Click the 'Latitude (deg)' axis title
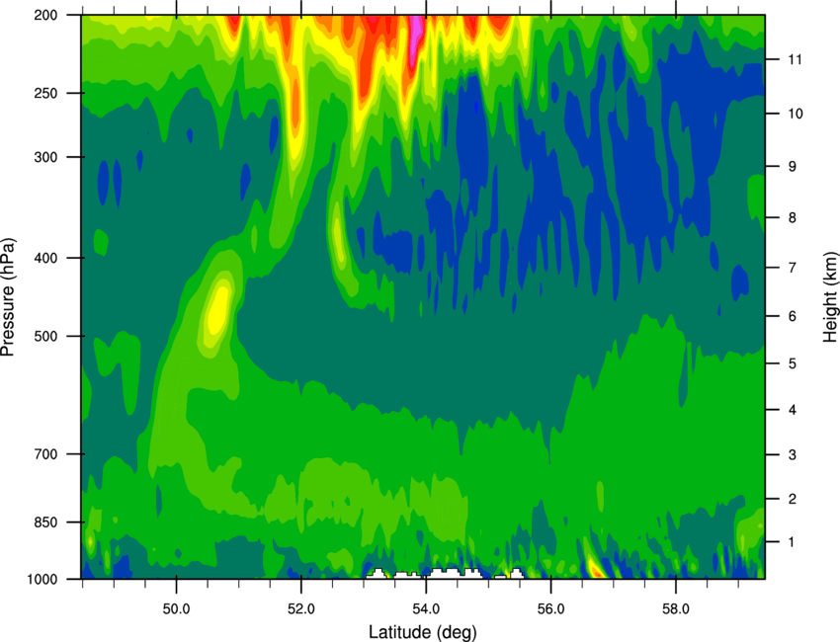 (x=422, y=632)
